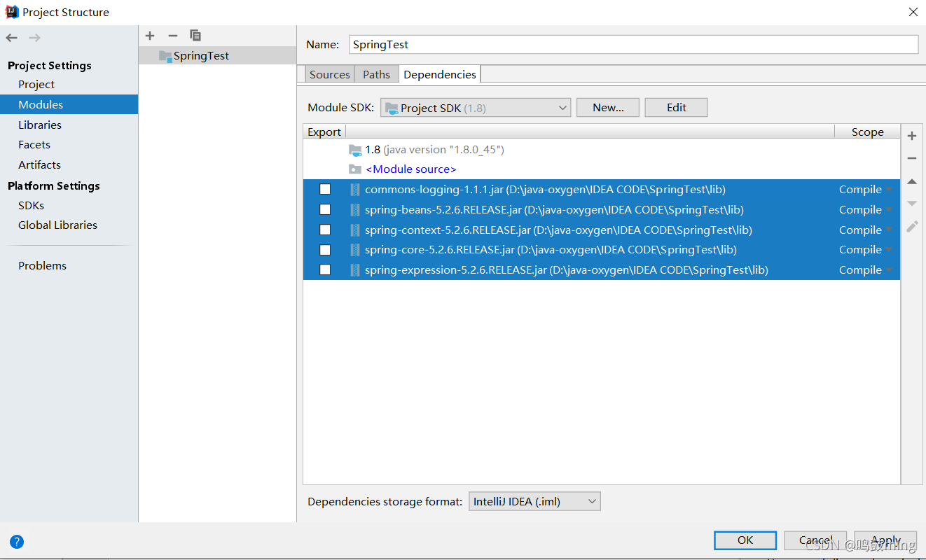The width and height of the screenshot is (926, 560).
Task: Switch to the Paths tab
Action: 376,74
